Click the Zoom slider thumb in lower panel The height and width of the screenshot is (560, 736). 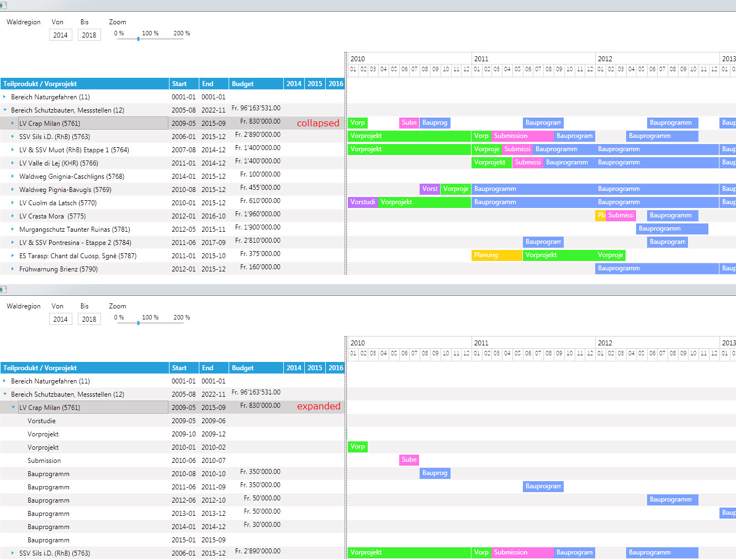(x=138, y=323)
